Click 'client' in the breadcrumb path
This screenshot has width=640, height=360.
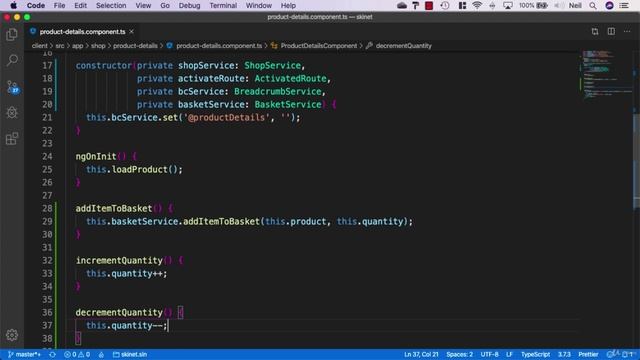click(40, 46)
